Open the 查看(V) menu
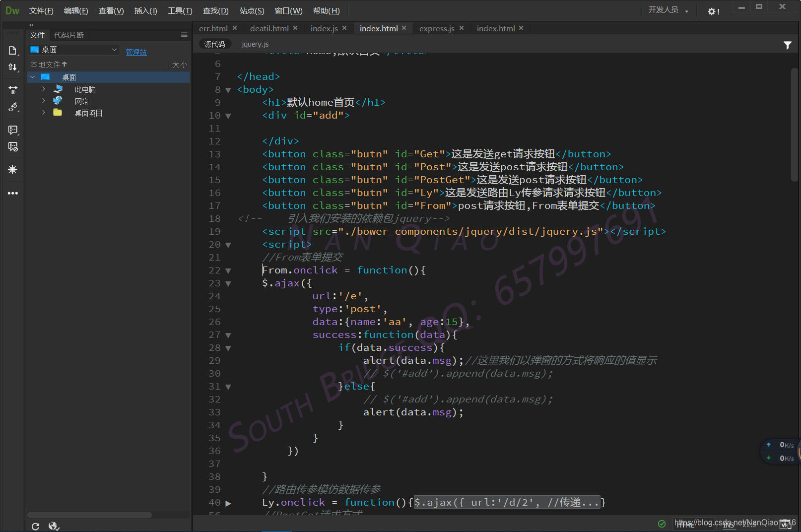Viewport: 801px width, 532px height. point(111,11)
